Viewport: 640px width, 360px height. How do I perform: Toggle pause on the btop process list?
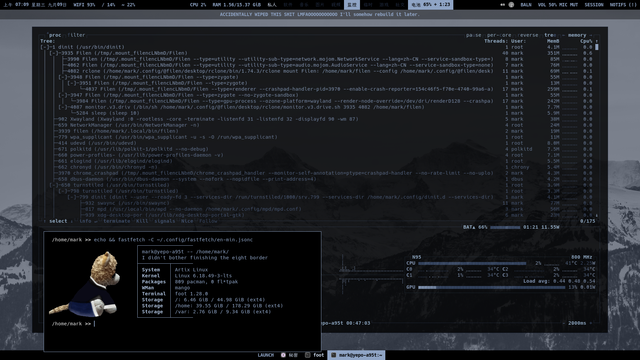click(473, 35)
